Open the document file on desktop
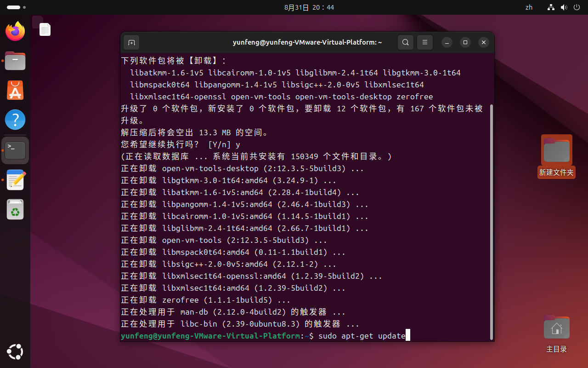 pyautogui.click(x=45, y=29)
